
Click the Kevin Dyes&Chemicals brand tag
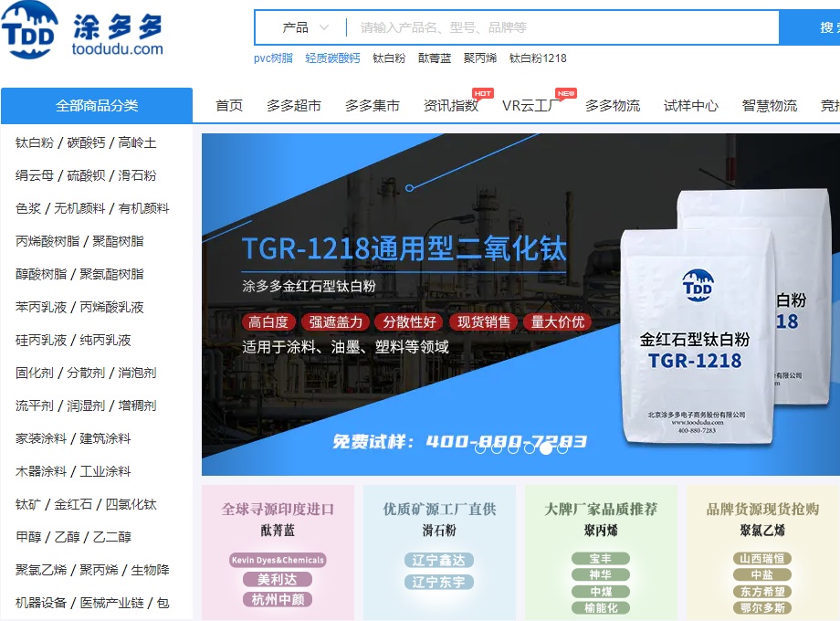278,560
